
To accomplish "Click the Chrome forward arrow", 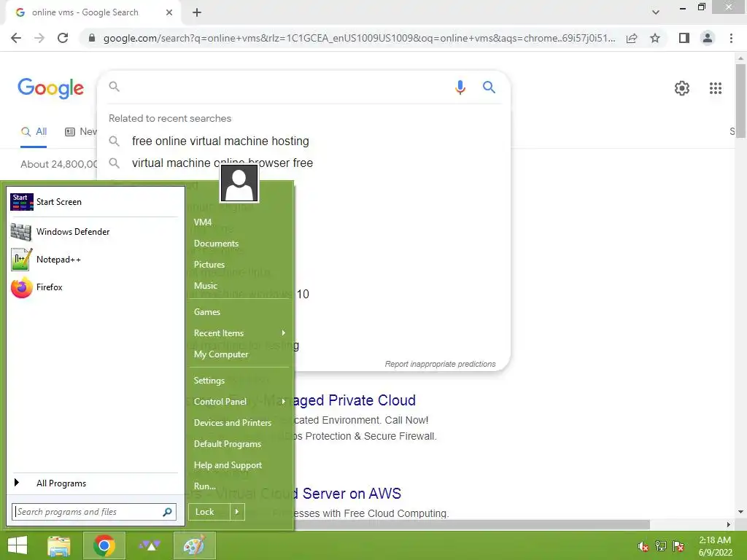I will coord(39,38).
